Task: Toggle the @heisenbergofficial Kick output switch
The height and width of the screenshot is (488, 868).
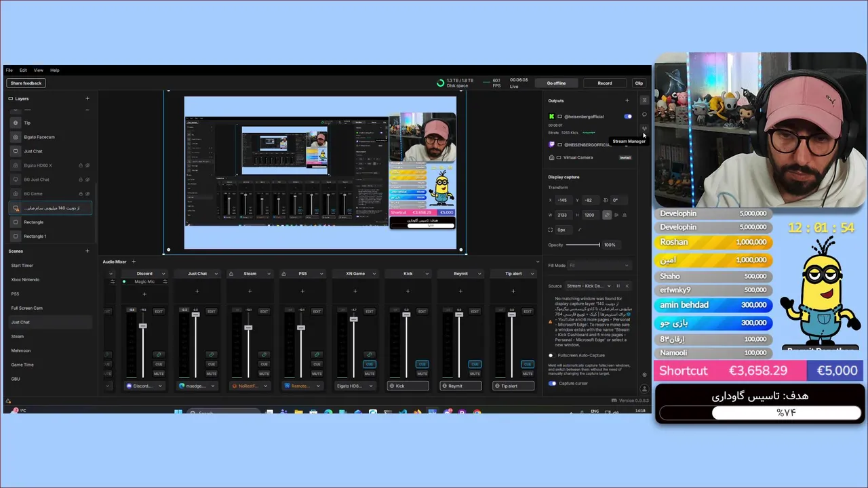Action: pos(627,117)
